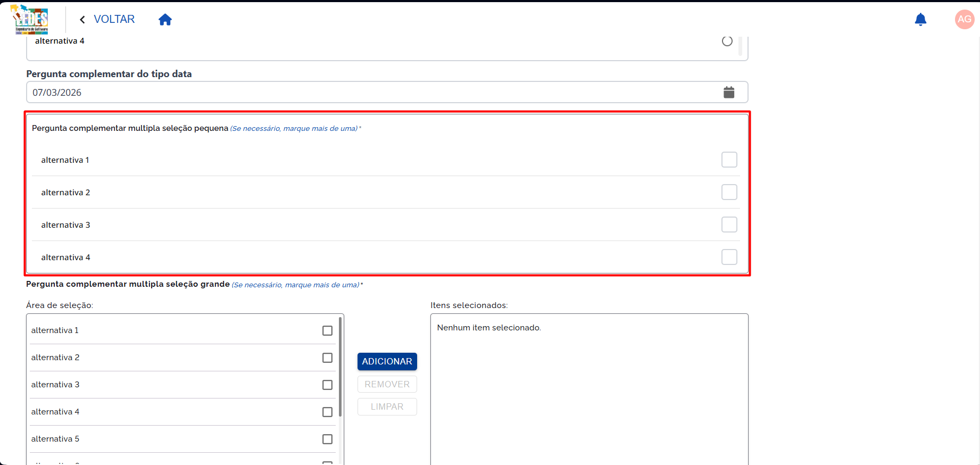Click the LIMPAR button
980x465 pixels.
387,406
